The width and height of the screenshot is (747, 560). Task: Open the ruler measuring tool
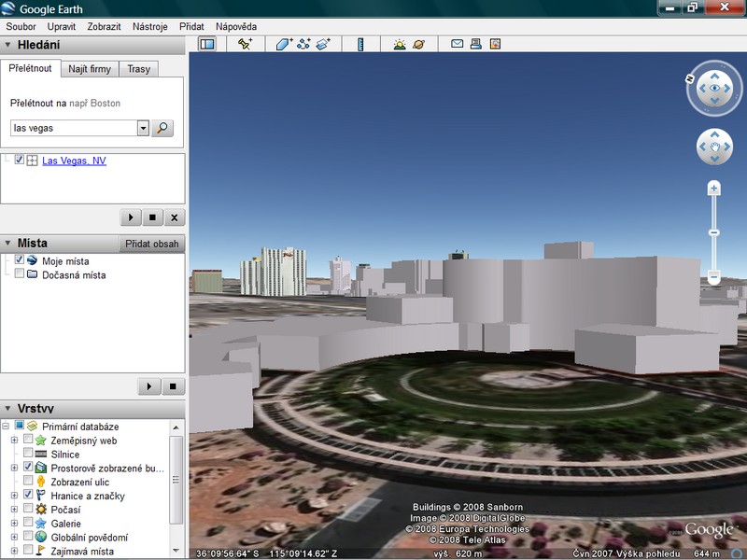[360, 44]
